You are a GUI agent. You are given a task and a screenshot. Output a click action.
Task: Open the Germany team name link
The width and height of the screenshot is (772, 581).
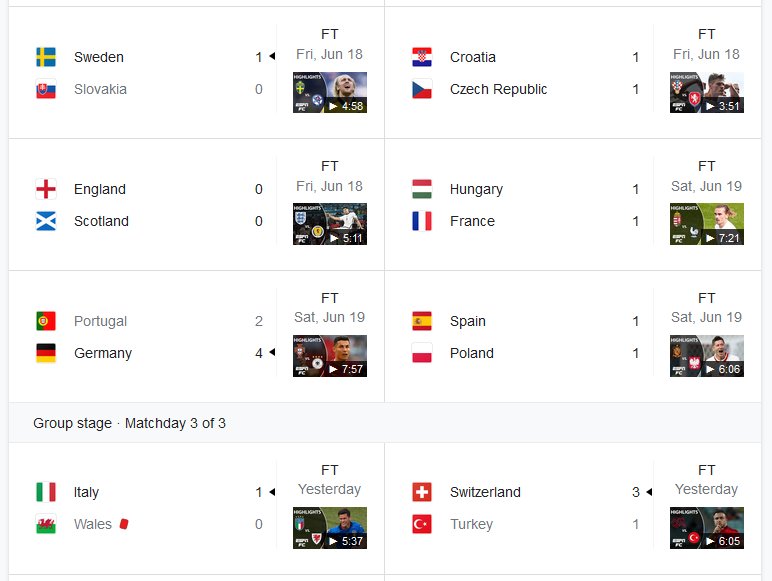point(103,353)
